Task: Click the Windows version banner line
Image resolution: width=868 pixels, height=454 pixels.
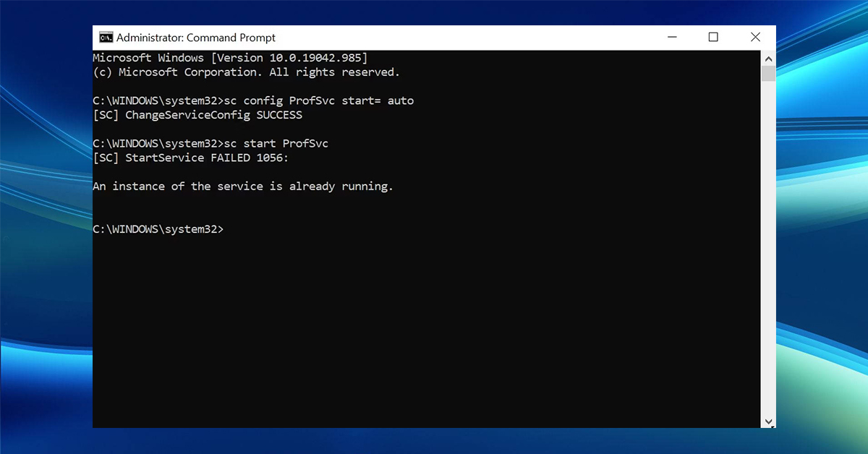Action: click(x=230, y=58)
